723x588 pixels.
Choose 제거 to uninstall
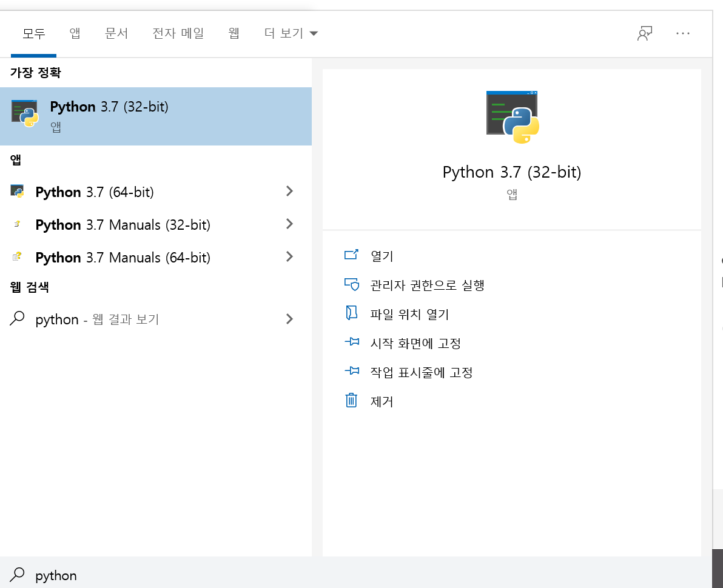click(382, 401)
